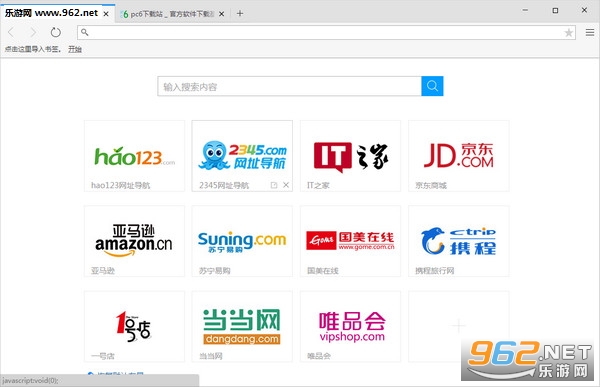Go back using the back arrow
This screenshot has height=387, width=600.
(x=11, y=33)
